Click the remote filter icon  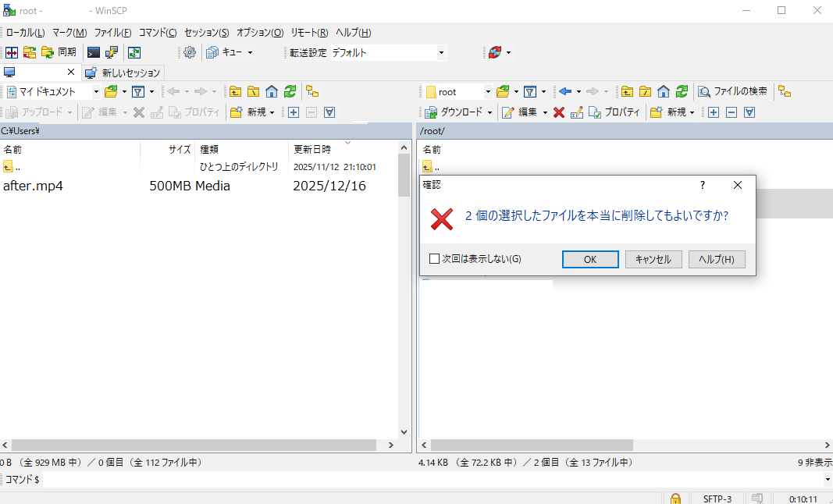tap(529, 92)
